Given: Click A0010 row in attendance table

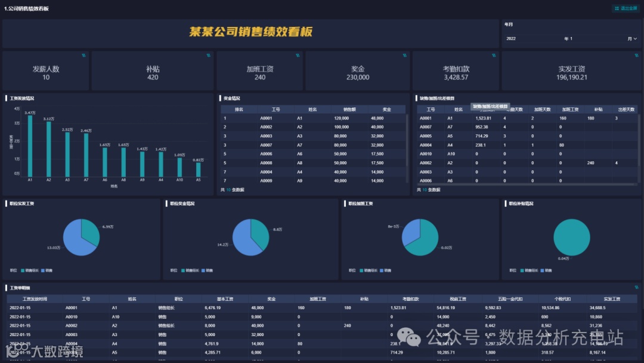Looking at the screenshot, I should pyautogui.click(x=527, y=154).
